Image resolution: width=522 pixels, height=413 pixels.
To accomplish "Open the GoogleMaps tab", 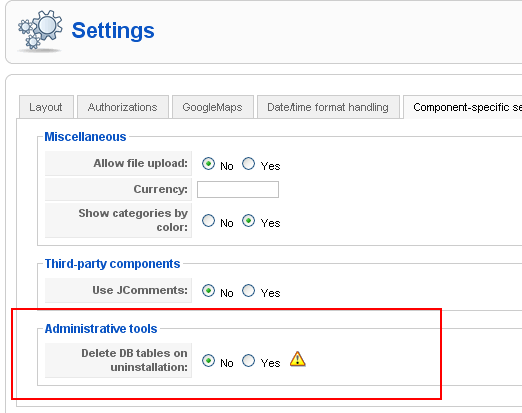I will [x=212, y=107].
